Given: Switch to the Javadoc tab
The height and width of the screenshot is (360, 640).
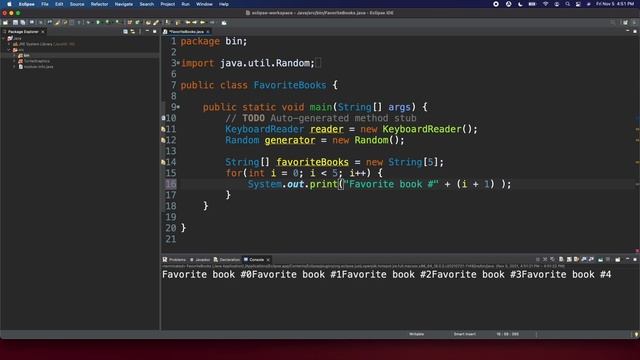Looking at the screenshot, I should (x=200, y=260).
